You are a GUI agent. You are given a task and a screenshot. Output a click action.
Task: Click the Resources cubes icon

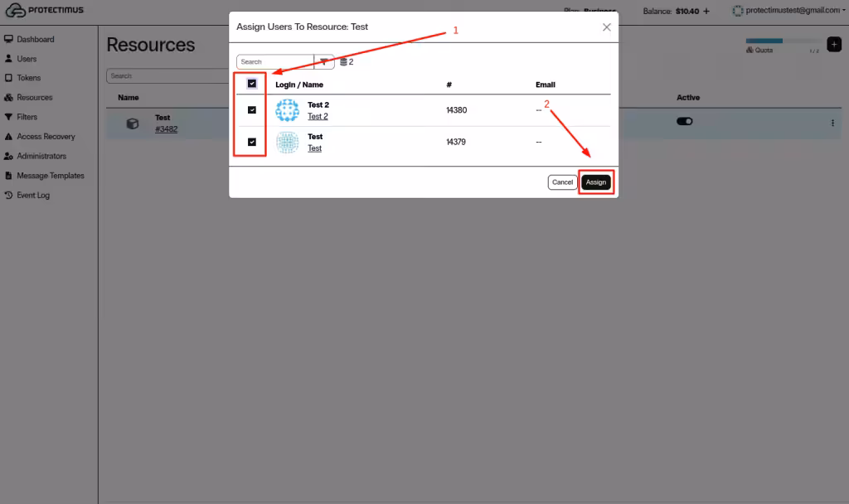(8, 98)
